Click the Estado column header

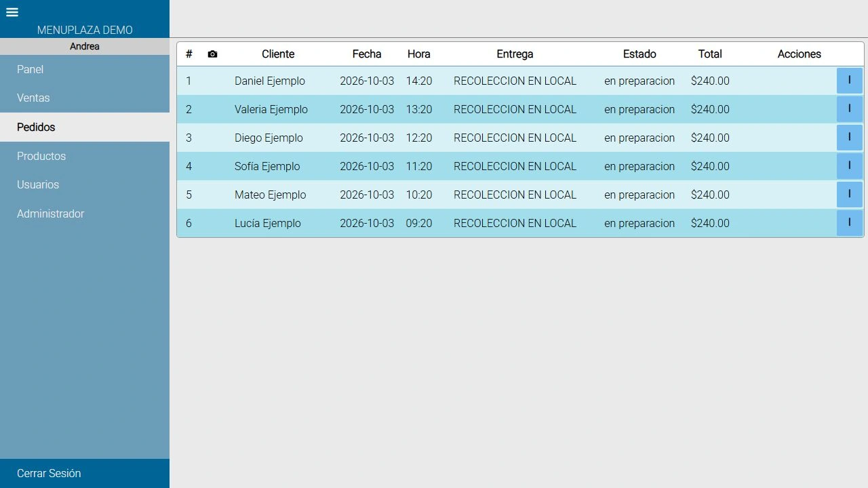[639, 54]
